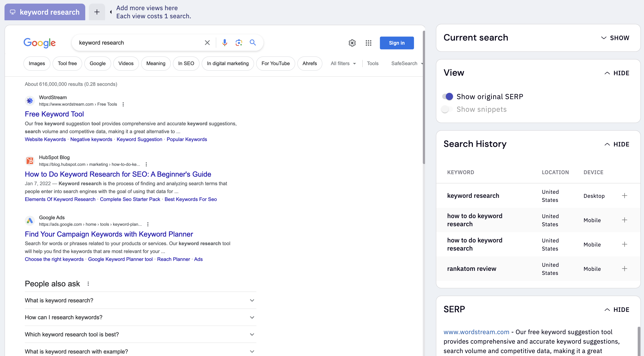
Task: Open options menu for WordStream result
Action: coord(123,104)
